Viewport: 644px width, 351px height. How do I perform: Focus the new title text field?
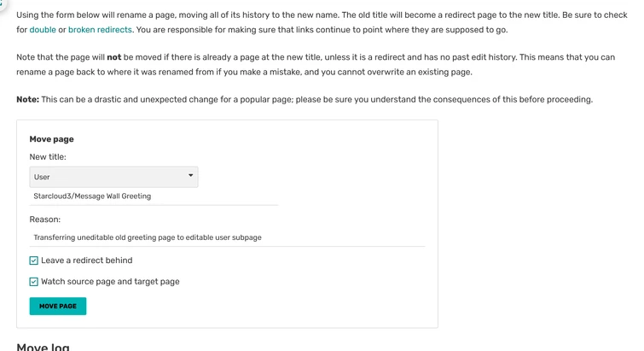click(x=154, y=196)
